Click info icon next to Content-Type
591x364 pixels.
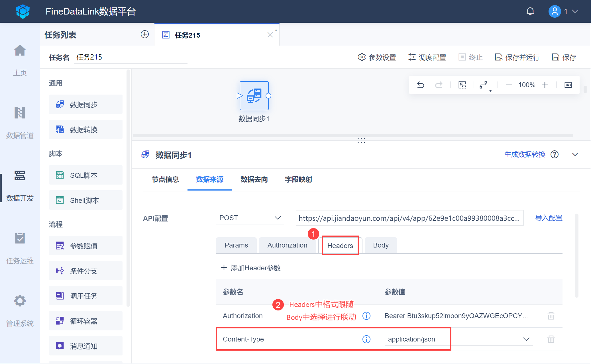click(366, 339)
